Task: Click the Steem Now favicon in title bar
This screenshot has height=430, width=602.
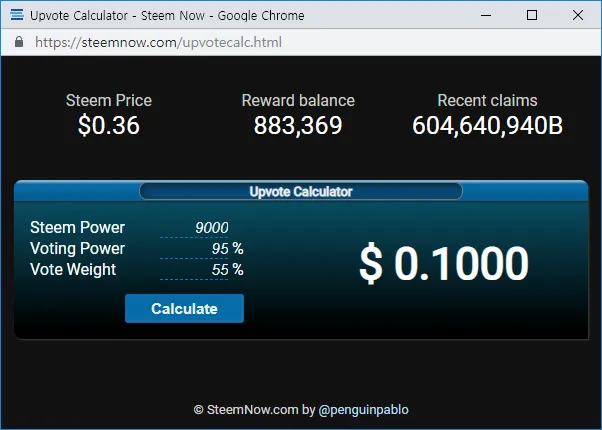Action: coord(17,15)
